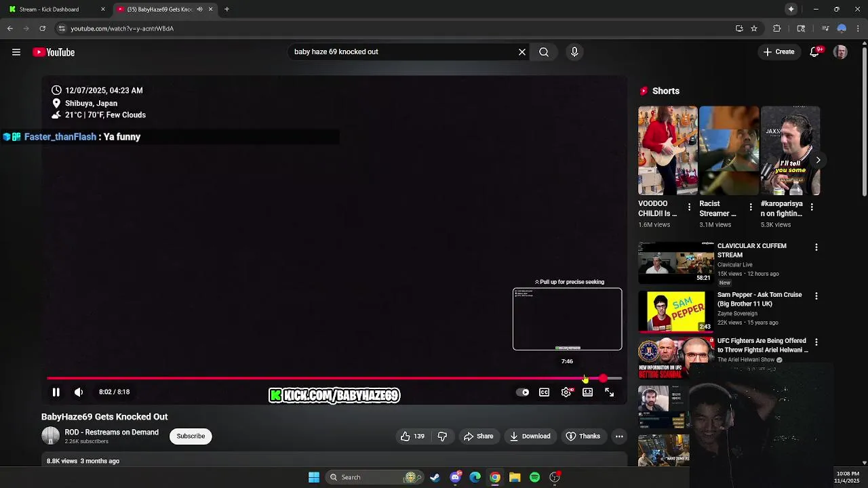Viewport: 868px width, 488px height.
Task: Share the video
Action: [x=479, y=436]
